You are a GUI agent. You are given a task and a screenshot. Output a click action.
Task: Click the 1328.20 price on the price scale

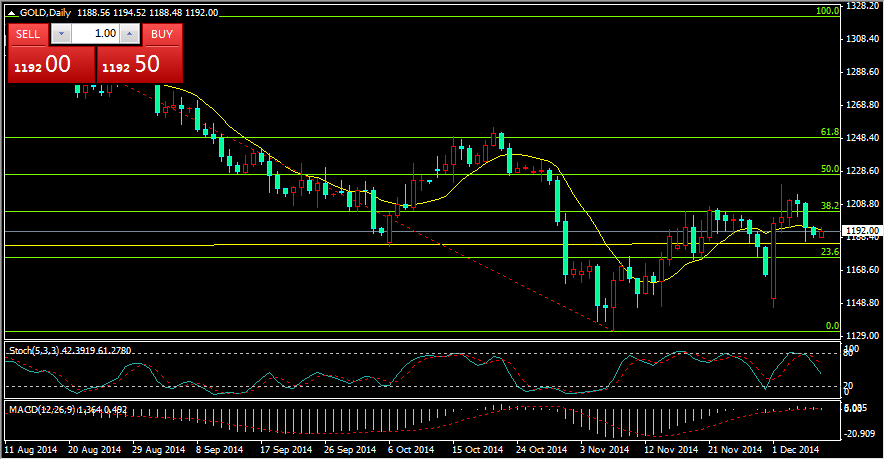tap(861, 6)
